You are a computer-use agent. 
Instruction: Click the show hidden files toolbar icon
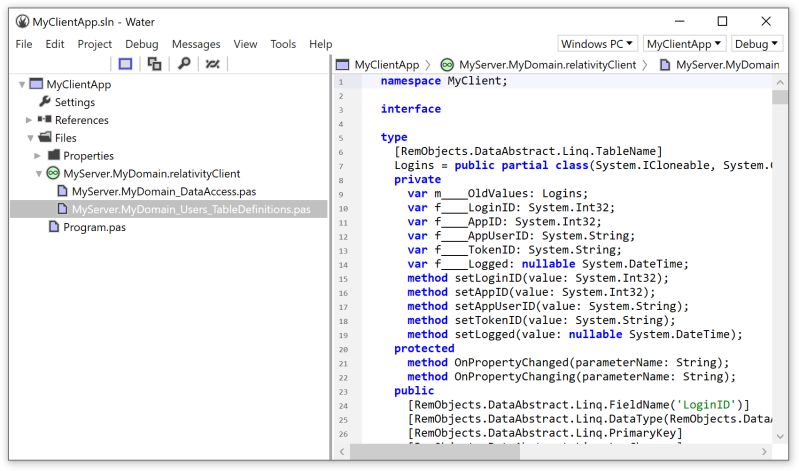coord(212,64)
